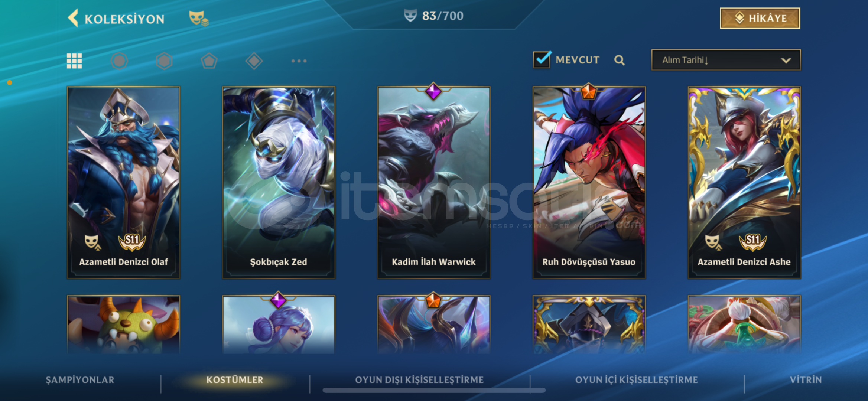
Task: Expand sort options via dropdown chevron arrow
Action: coord(786,61)
